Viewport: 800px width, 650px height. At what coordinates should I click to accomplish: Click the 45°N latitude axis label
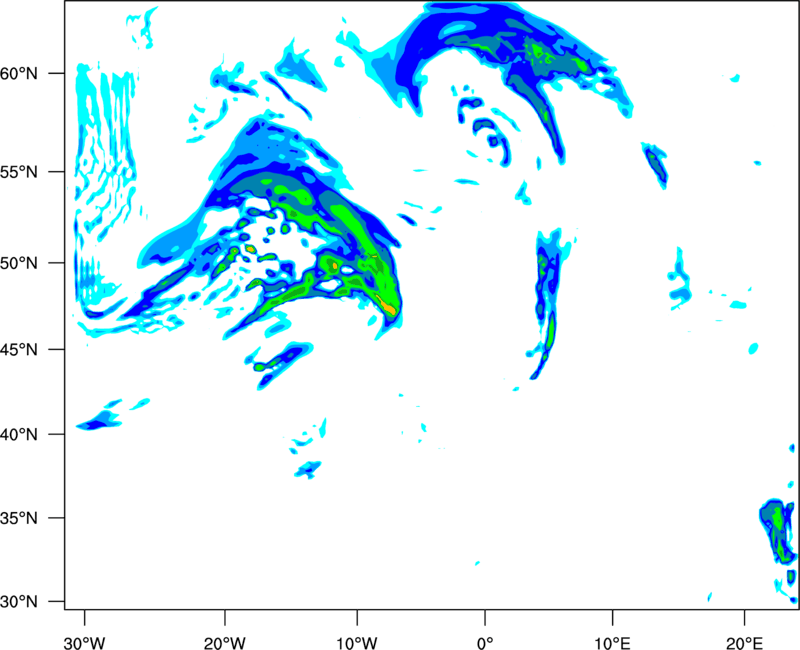coord(19,349)
